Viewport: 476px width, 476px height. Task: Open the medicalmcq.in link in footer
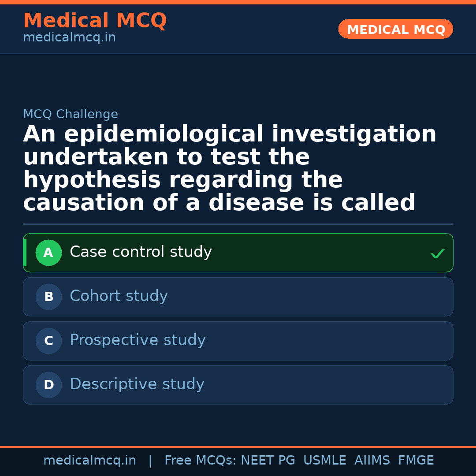89,461
